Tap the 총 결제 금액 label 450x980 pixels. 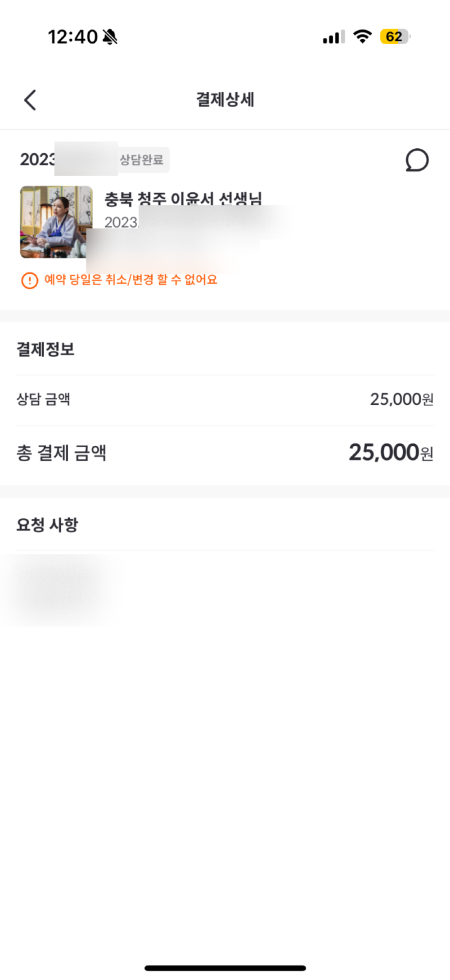[62, 453]
